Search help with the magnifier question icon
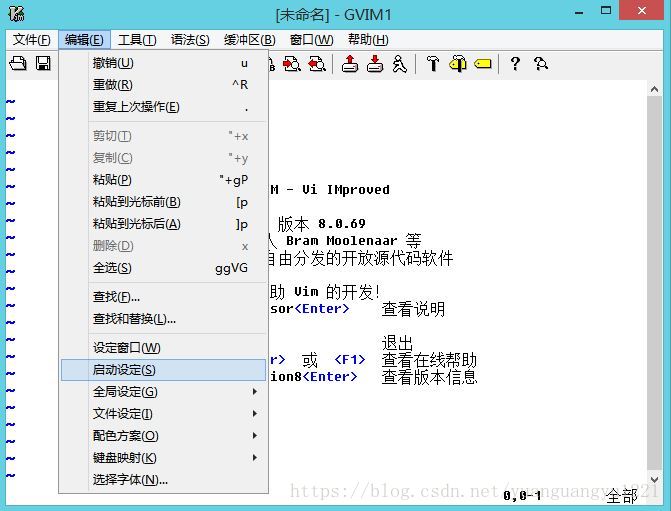 point(540,64)
